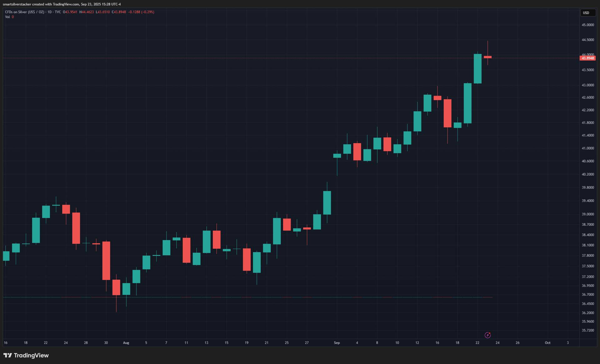
Task: Click the red close value C43.8948
Action: tap(119, 12)
